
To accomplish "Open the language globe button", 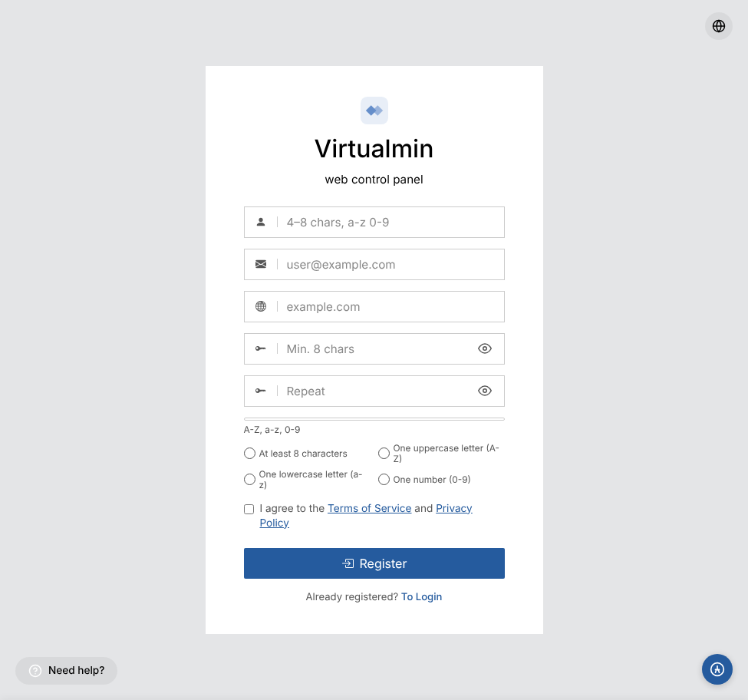I will pos(718,26).
